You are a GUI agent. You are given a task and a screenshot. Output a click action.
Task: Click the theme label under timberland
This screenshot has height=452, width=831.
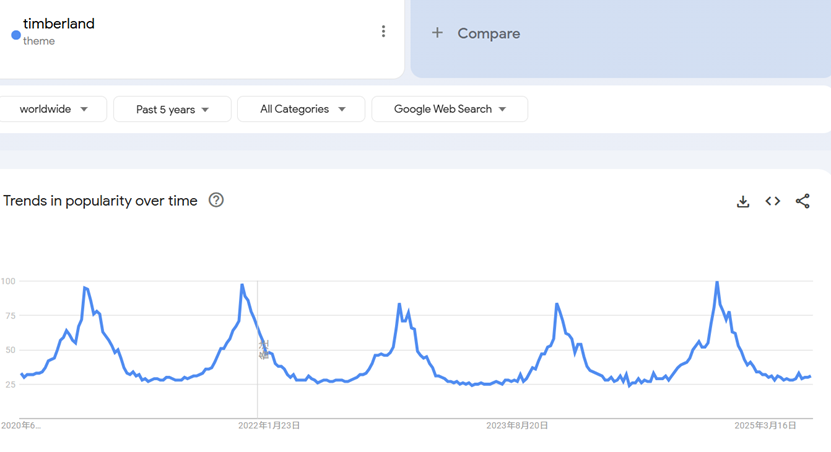39,41
